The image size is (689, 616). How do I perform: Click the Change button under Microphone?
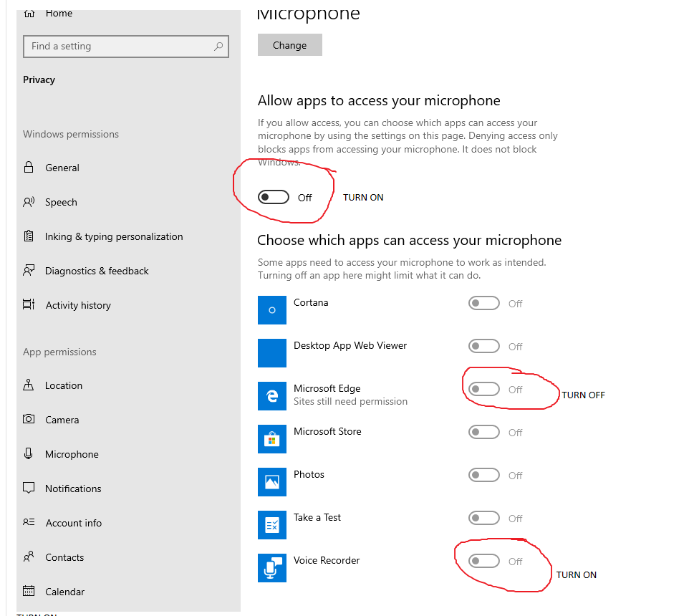(x=289, y=44)
